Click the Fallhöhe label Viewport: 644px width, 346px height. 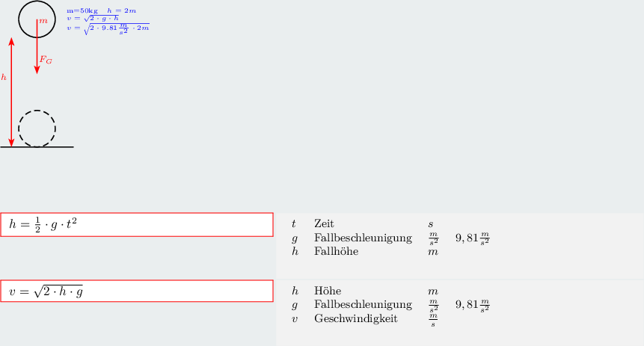coord(337,251)
